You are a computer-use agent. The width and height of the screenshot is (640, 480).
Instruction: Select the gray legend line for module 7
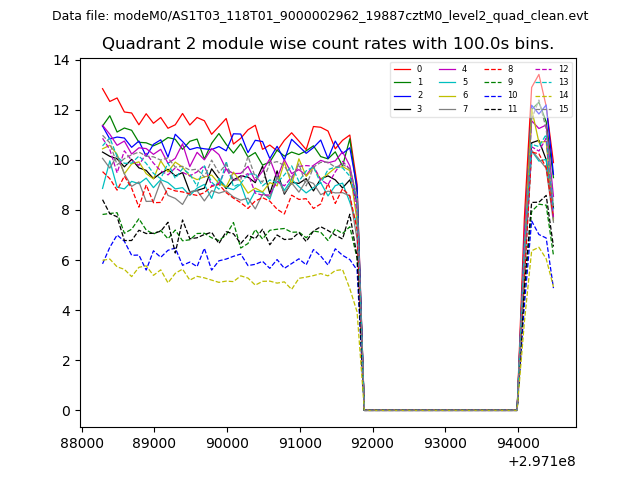tap(448, 108)
